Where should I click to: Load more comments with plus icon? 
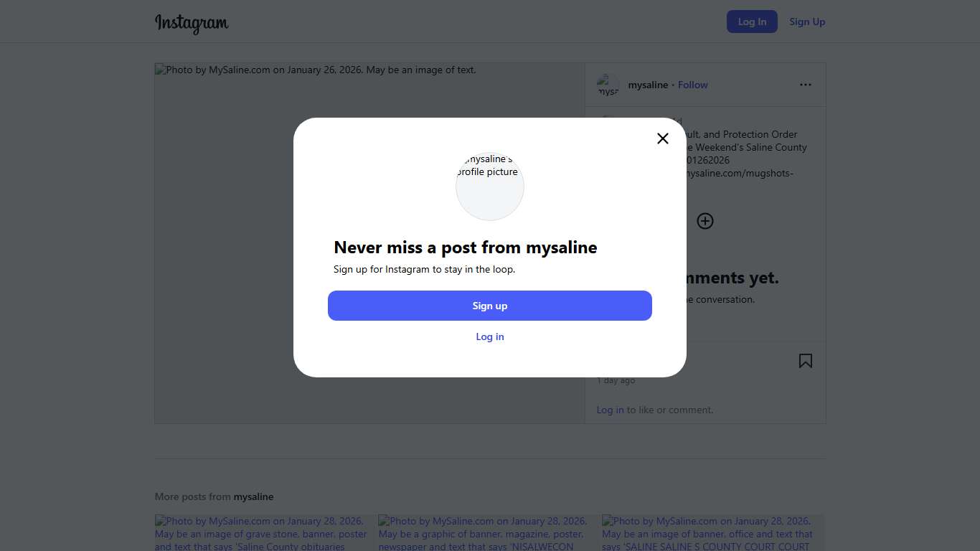pyautogui.click(x=705, y=221)
